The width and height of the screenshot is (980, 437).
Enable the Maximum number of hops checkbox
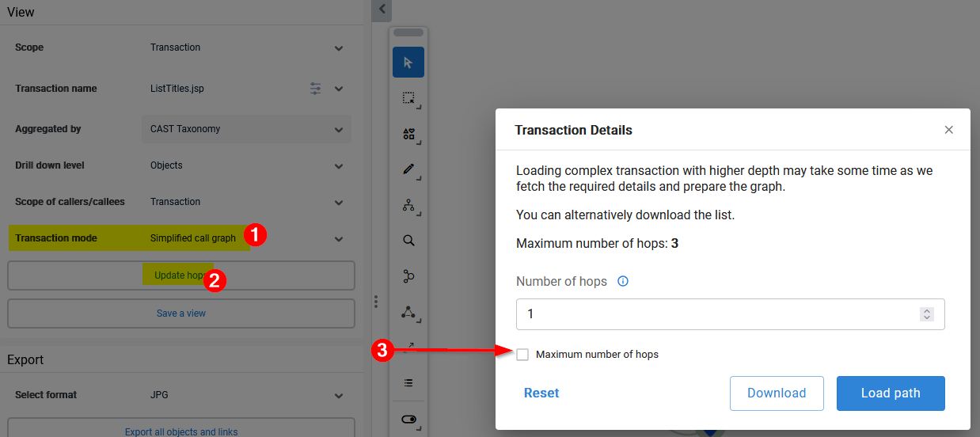(x=522, y=355)
